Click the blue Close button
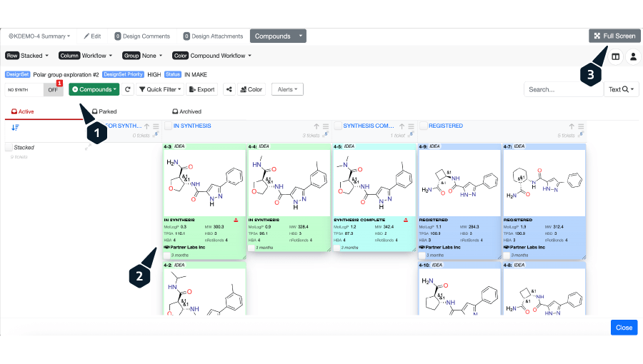643x364 pixels. coord(624,328)
